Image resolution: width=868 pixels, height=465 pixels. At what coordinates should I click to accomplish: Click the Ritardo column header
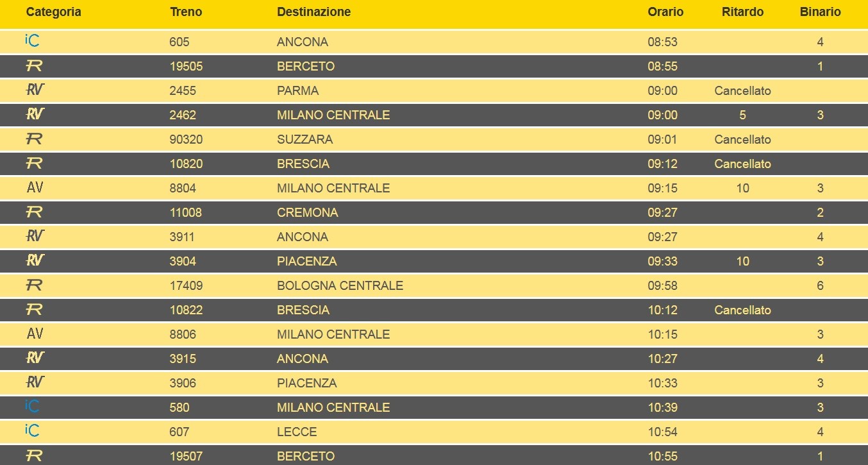(x=742, y=12)
